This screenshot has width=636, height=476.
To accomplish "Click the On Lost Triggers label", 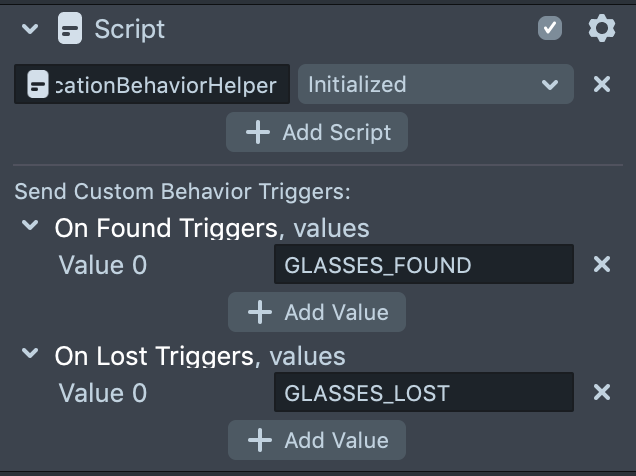I will (x=153, y=356).
